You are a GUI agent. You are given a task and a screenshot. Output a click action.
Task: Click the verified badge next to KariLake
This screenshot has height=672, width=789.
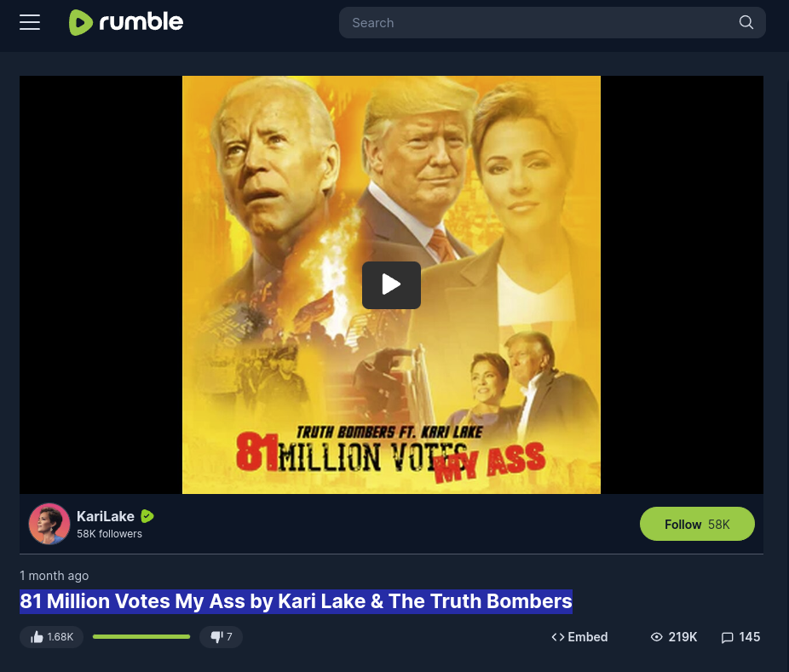(147, 516)
